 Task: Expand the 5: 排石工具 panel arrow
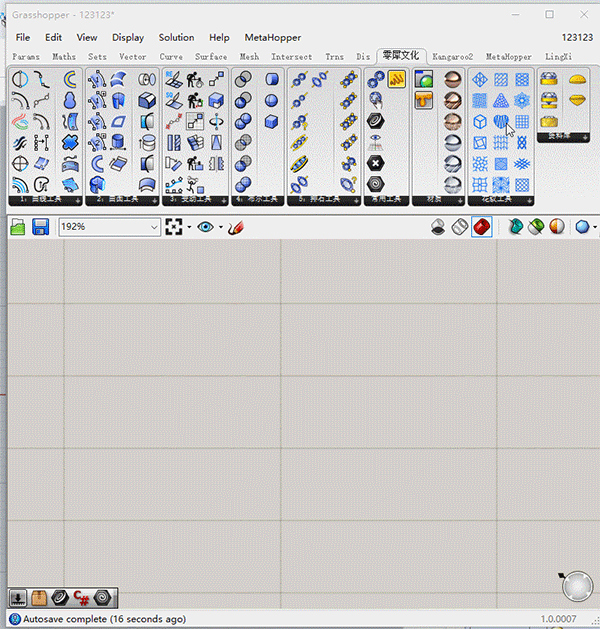click(356, 201)
